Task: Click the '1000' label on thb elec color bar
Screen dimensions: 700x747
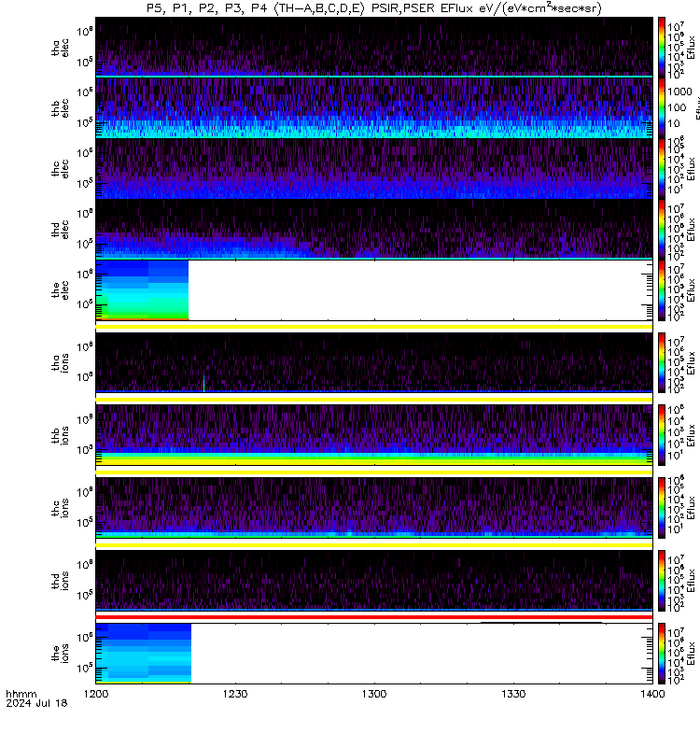Action: pyautogui.click(x=679, y=92)
